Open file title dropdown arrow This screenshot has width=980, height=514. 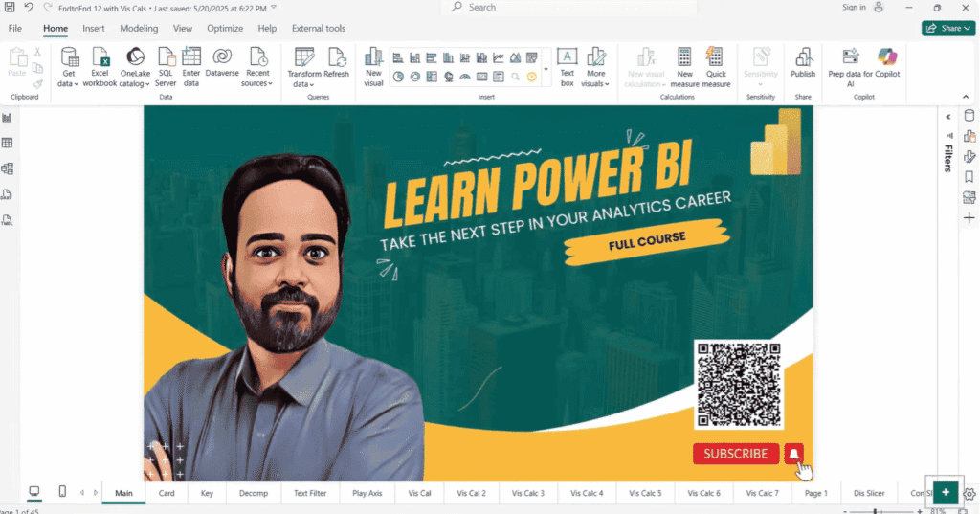click(274, 8)
